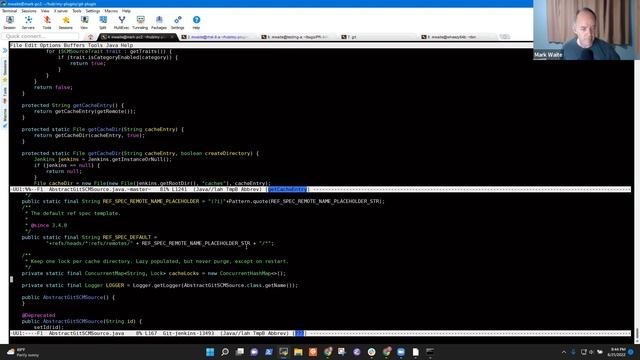Open the MobaXterm Settings menu

(x=93, y=11)
